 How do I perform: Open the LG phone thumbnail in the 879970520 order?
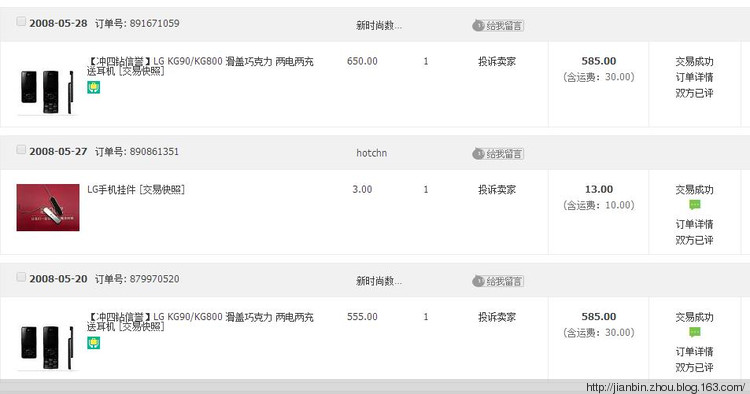point(47,348)
